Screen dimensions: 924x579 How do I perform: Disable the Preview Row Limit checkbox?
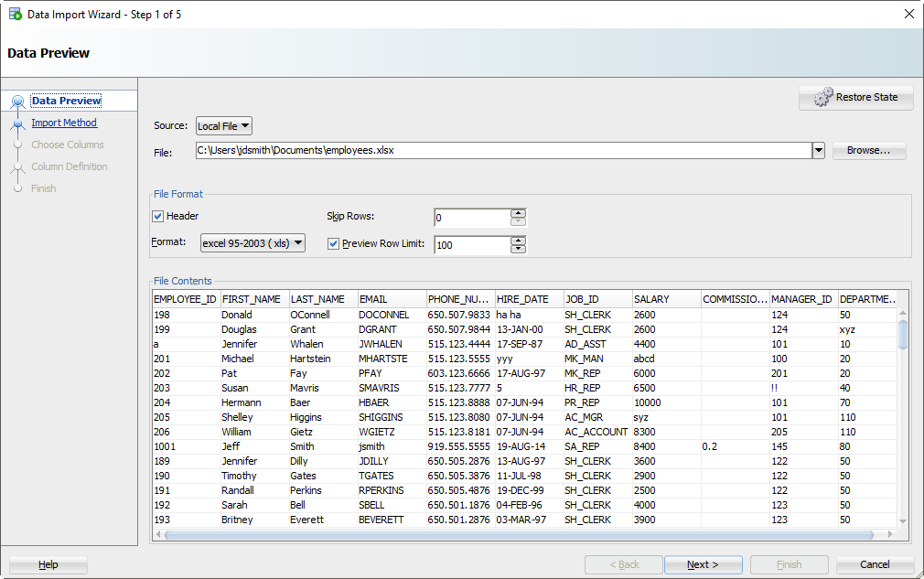point(333,244)
